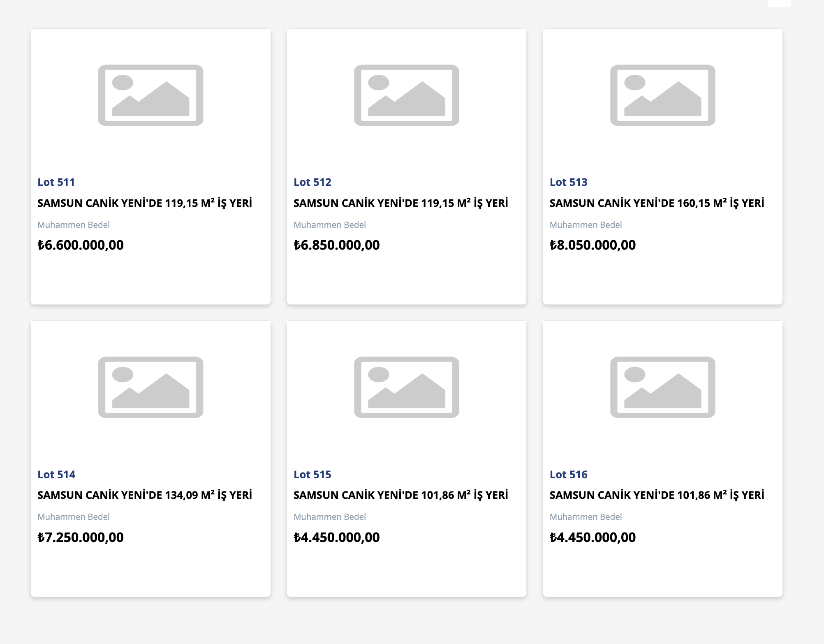Image resolution: width=824 pixels, height=644 pixels.
Task: Click the placeholder image of Lot 511
Action: click(150, 95)
